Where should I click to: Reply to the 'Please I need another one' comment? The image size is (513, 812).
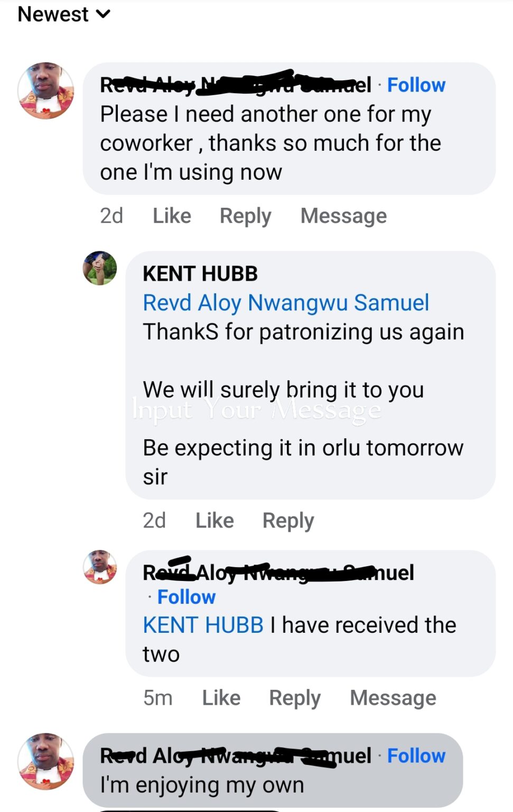coord(246,216)
